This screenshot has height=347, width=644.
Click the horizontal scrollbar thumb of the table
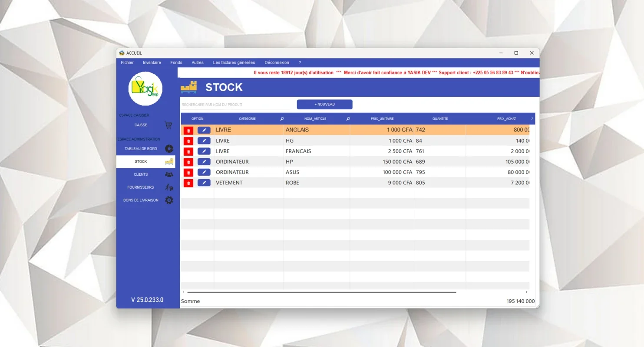click(x=322, y=292)
